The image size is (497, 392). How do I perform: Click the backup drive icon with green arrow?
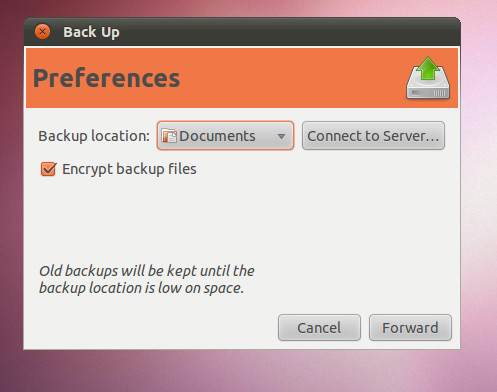point(428,78)
